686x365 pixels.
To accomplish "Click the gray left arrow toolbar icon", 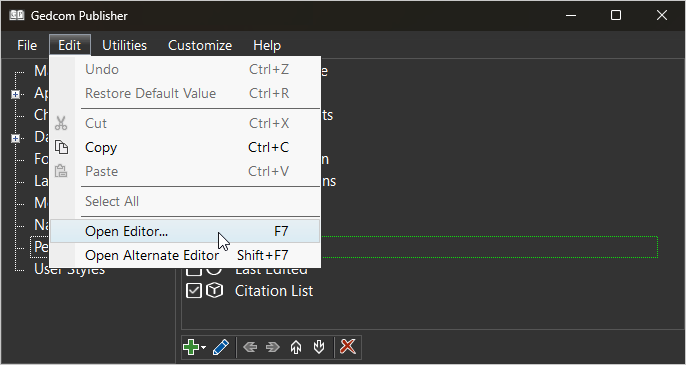I will 250,347.
